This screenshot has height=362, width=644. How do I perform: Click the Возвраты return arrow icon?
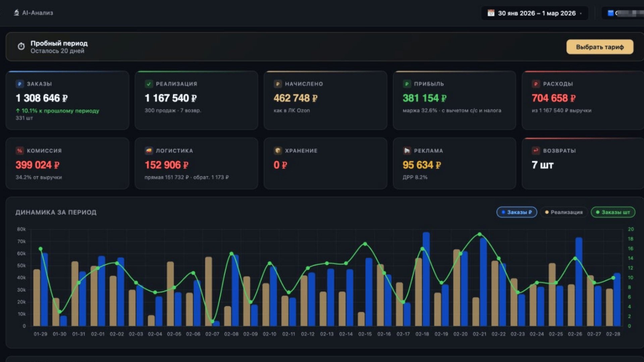[536, 151]
